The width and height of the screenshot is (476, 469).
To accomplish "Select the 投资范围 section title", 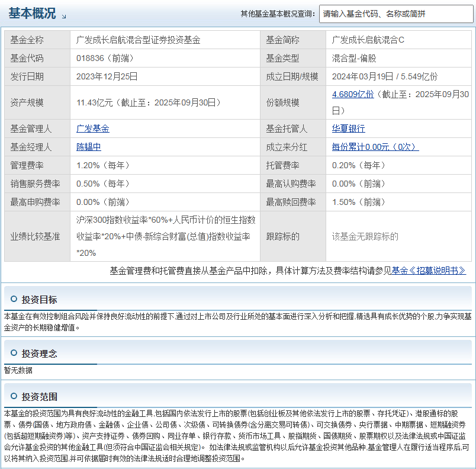I will click(x=39, y=396).
